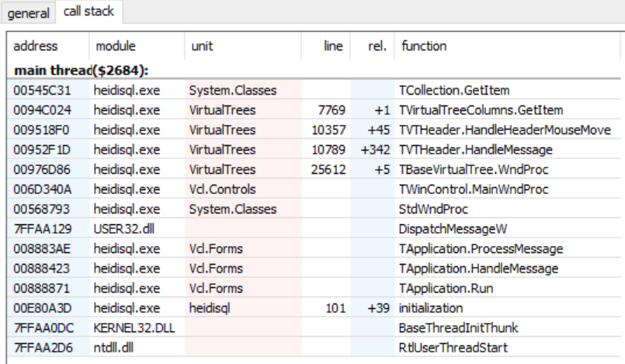
Task: Click BaseThreadInitThunk function entry
Action: [x=458, y=328]
